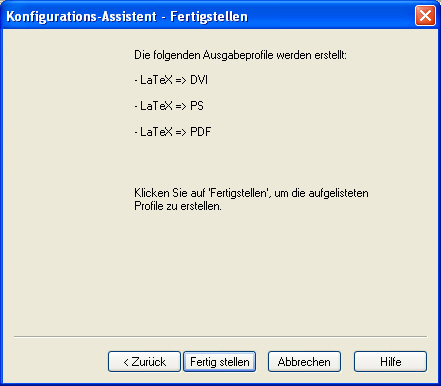441x386 pixels.
Task: Click the 'PDF' label in the list
Action: tap(201, 132)
